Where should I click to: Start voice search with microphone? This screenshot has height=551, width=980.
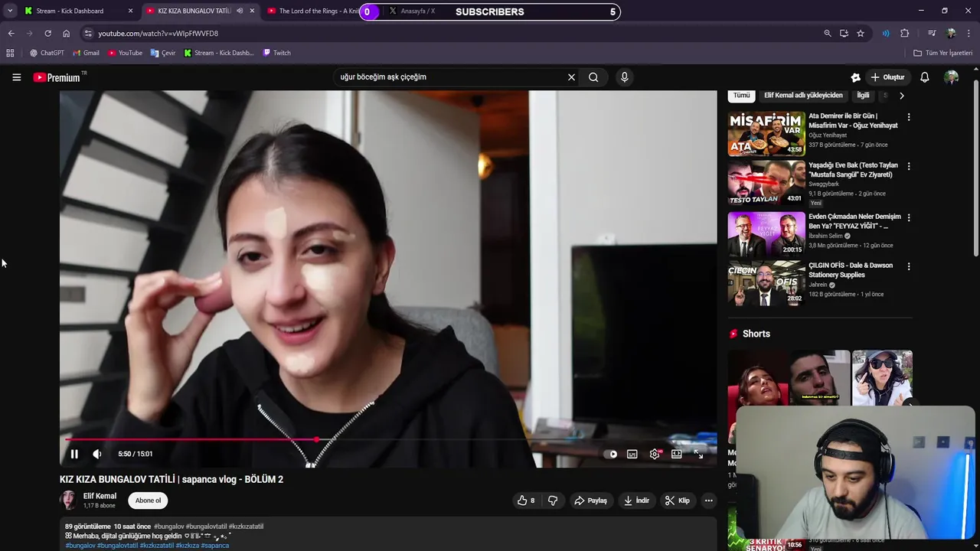(x=625, y=77)
